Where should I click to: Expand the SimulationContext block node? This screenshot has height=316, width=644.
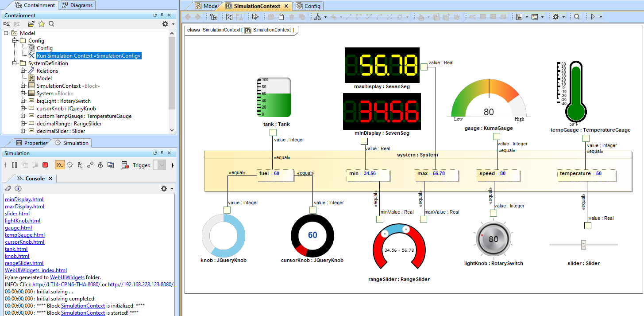(23, 86)
